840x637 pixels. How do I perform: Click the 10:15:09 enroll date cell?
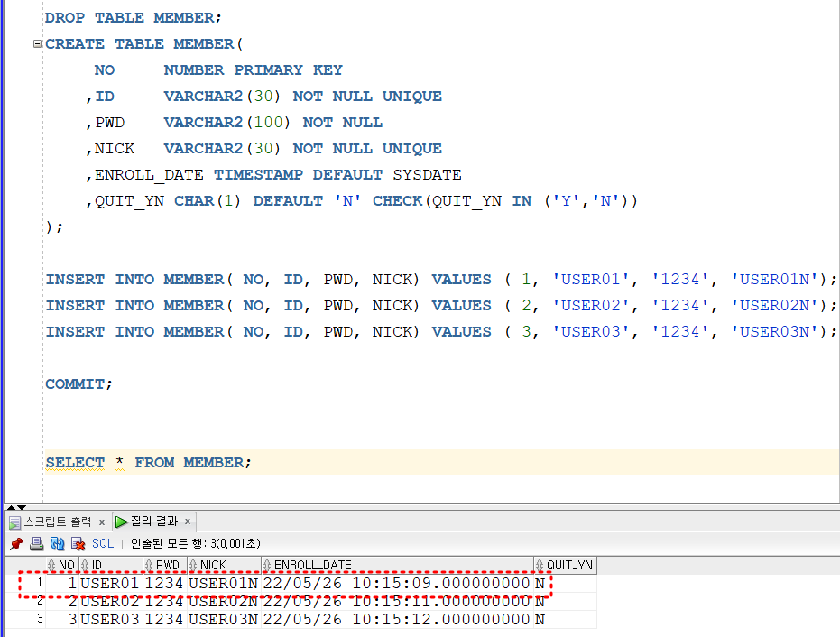[x=396, y=583]
